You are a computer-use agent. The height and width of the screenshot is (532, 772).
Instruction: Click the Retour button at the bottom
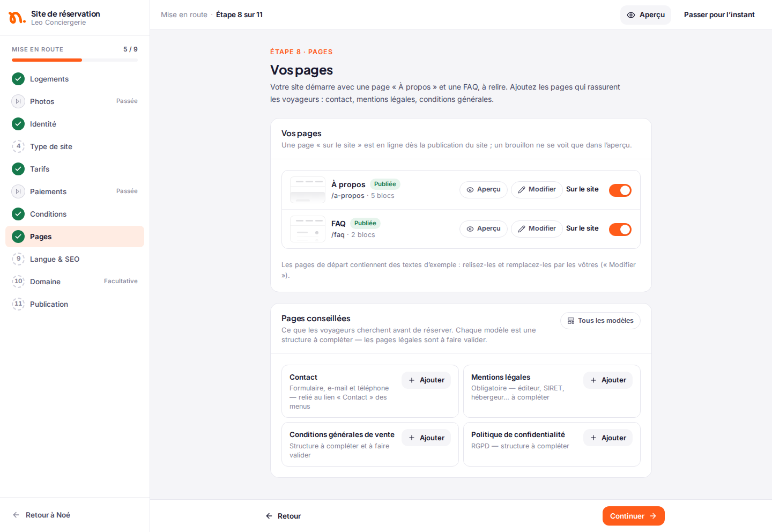coord(283,516)
